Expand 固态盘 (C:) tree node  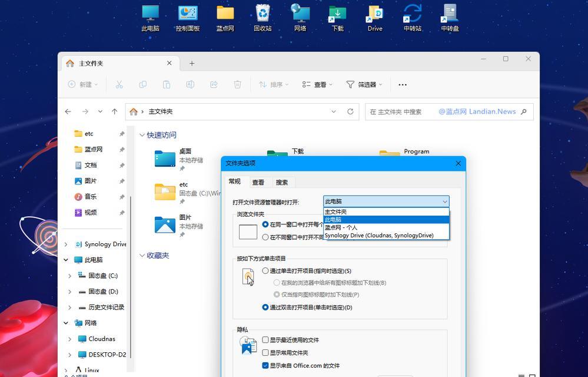[70, 276]
